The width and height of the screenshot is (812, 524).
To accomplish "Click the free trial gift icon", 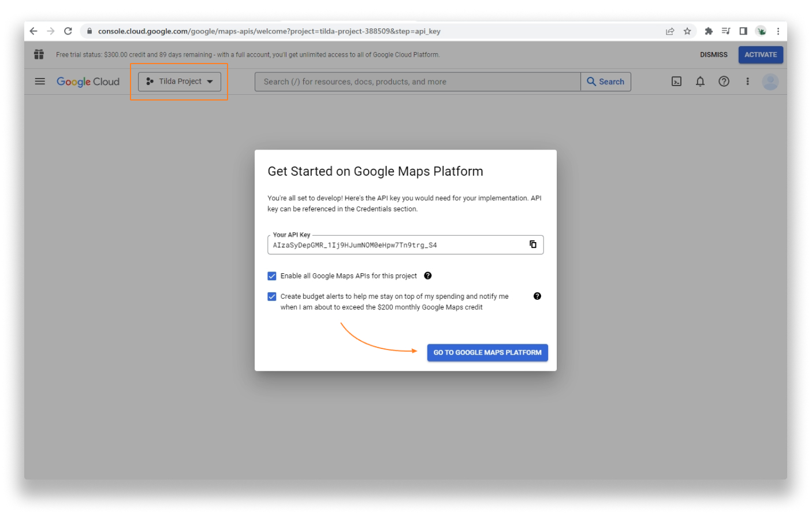I will pyautogui.click(x=39, y=54).
